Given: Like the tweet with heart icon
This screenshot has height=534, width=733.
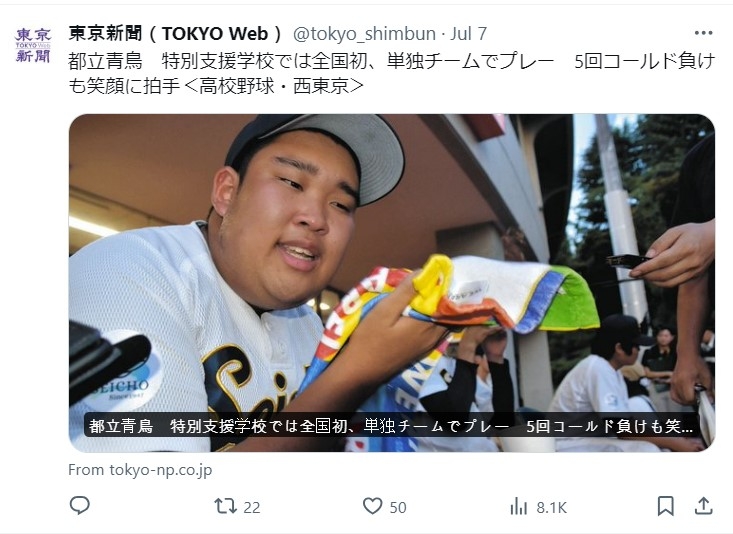Looking at the screenshot, I should (373, 506).
